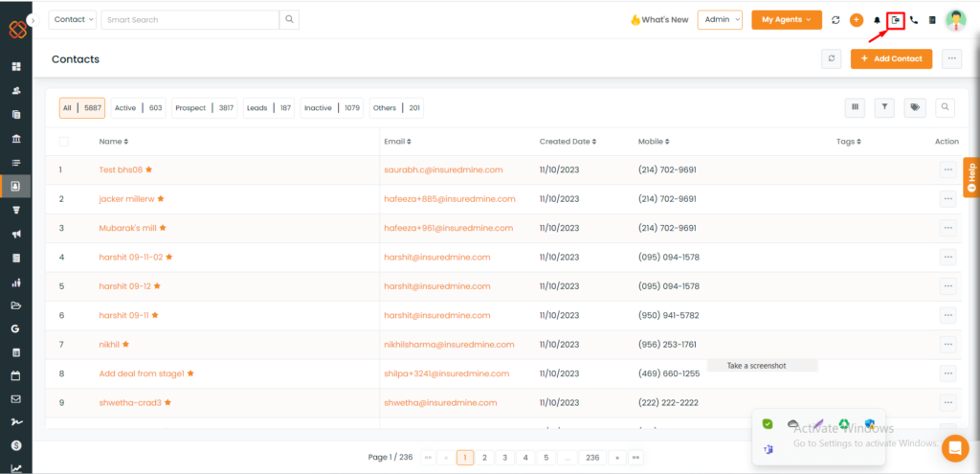Select the Prospect 3817 tab
Image resolution: width=980 pixels, height=474 pixels.
pyautogui.click(x=205, y=107)
